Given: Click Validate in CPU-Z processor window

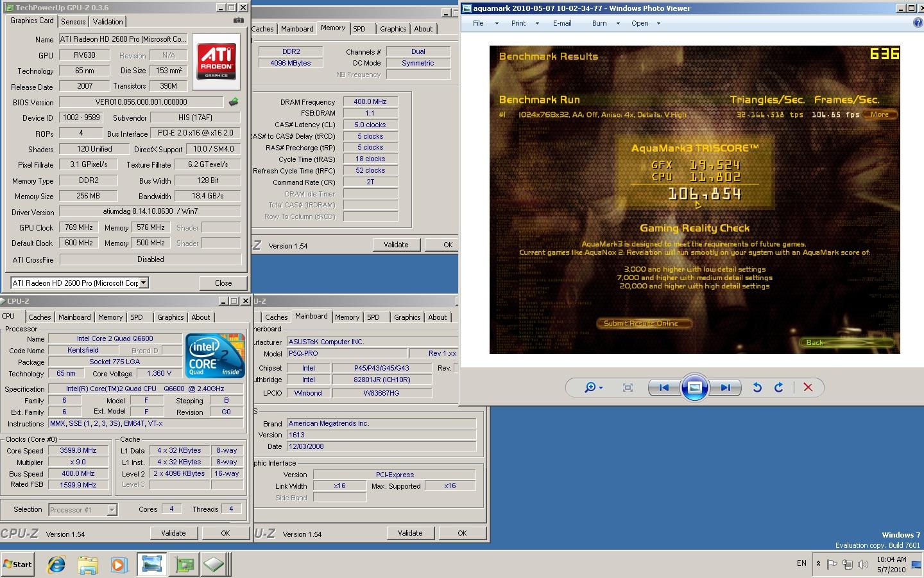Looking at the screenshot, I should 173,533.
